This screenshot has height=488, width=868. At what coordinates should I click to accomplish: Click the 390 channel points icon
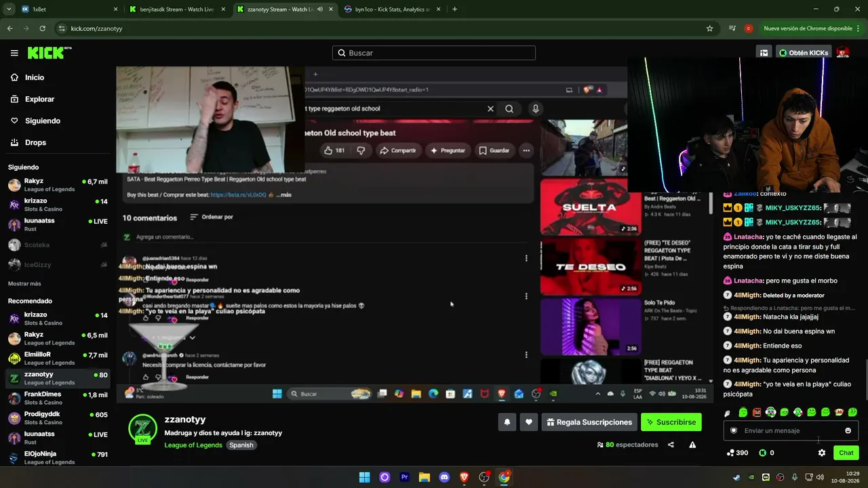(730, 453)
